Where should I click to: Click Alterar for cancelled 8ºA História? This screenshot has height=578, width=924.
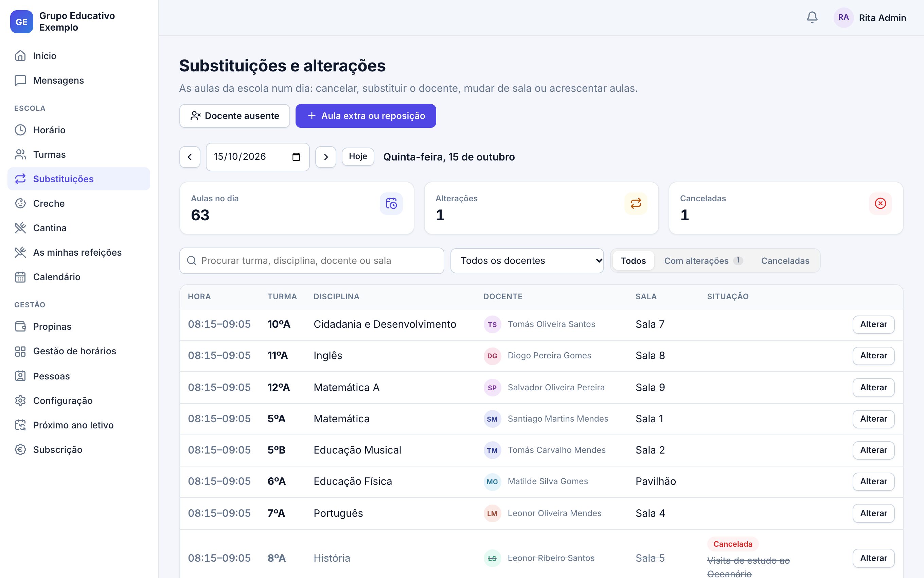coord(873,559)
